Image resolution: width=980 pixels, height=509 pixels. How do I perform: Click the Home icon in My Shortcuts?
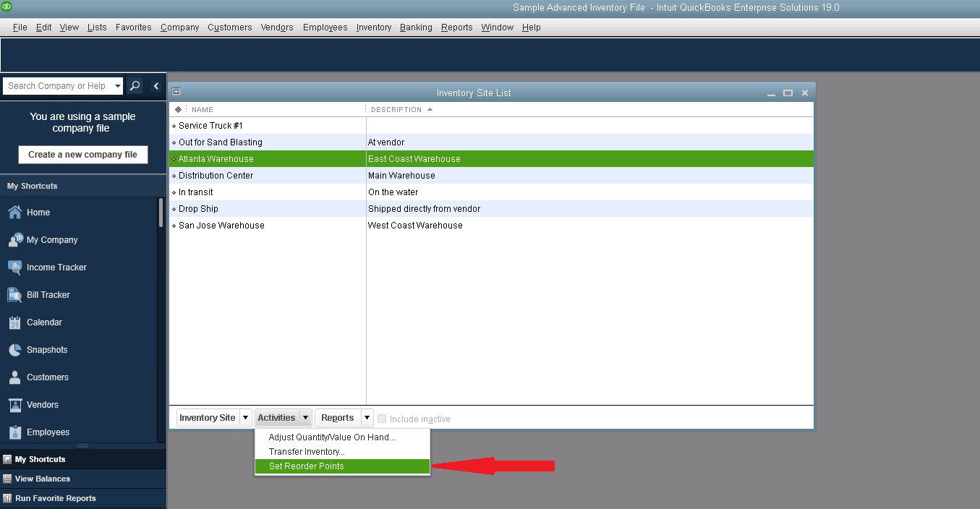point(14,213)
